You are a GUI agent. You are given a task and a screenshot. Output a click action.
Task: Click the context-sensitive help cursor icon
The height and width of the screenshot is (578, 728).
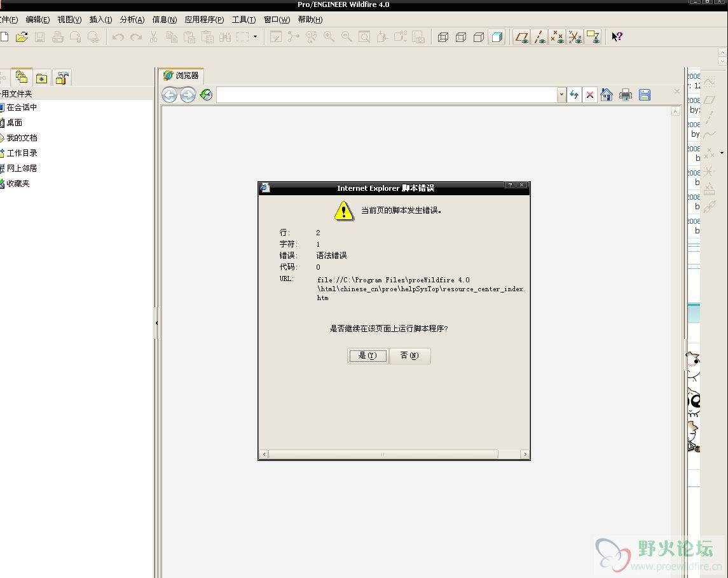pyautogui.click(x=617, y=37)
